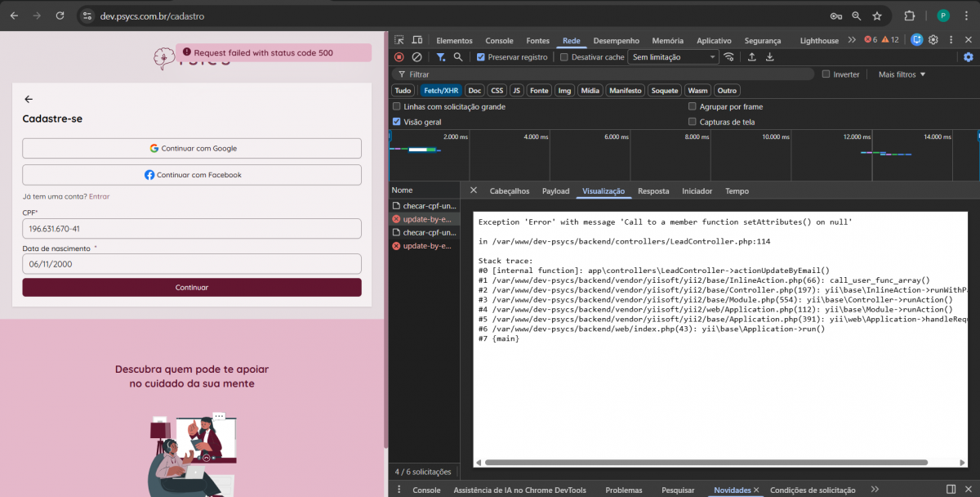The width and height of the screenshot is (980, 497).
Task: Check the Capturas de tela option
Action: pyautogui.click(x=693, y=122)
